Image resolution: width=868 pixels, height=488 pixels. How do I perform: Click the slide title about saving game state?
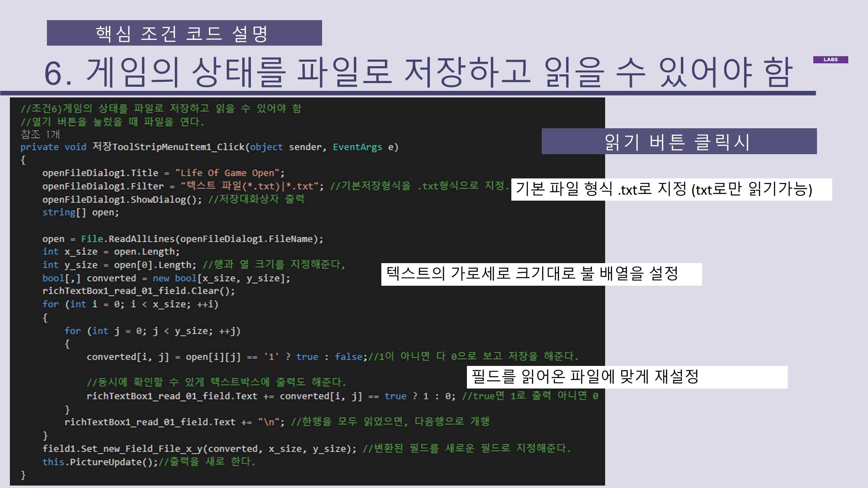pos(418,73)
